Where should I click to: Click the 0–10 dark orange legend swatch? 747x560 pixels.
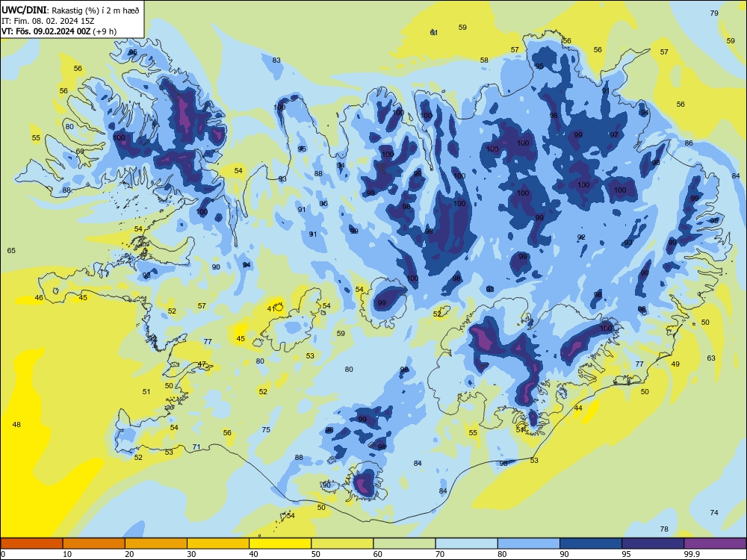point(31,544)
